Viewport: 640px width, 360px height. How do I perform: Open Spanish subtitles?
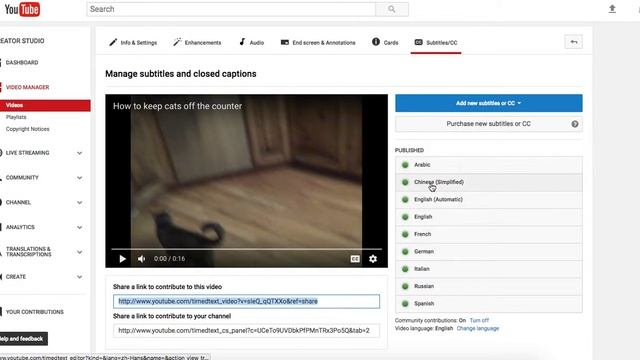click(x=489, y=304)
